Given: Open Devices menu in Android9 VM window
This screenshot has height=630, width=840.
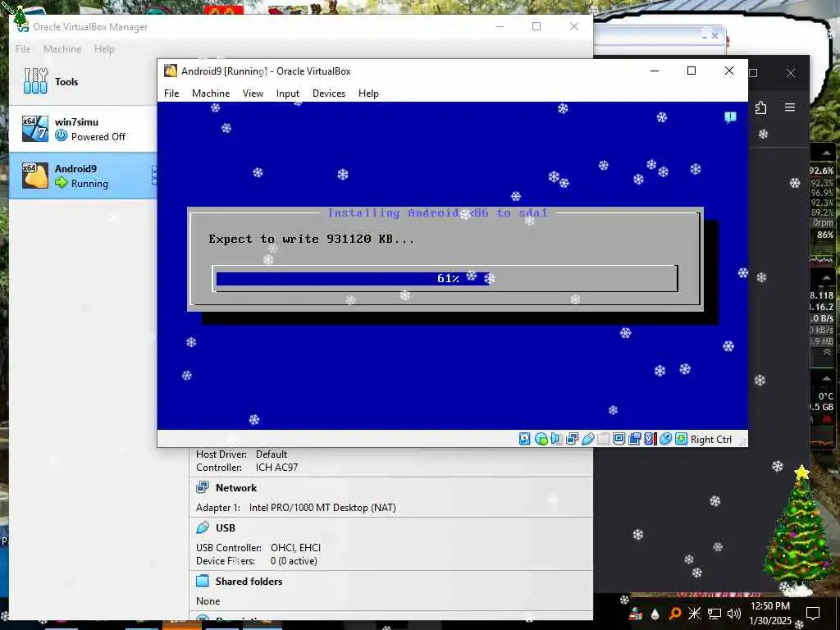Looking at the screenshot, I should tap(329, 94).
